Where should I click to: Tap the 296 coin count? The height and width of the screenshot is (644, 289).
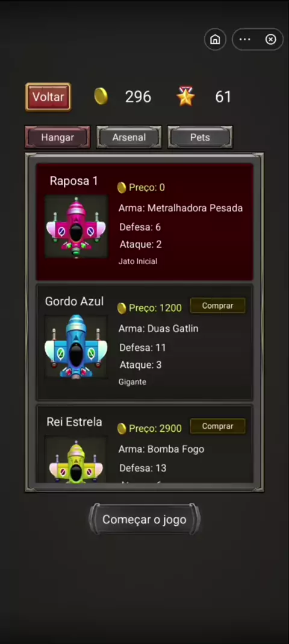138,97
